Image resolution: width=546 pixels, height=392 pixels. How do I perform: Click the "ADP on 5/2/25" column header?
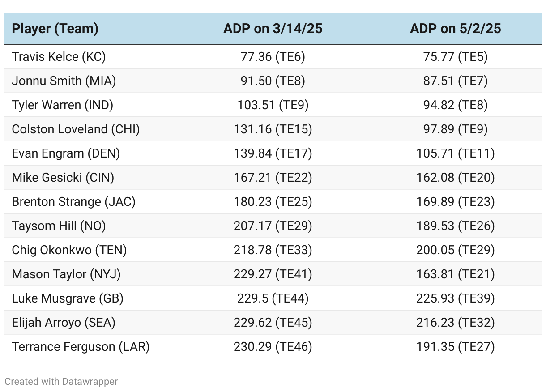[x=455, y=29]
